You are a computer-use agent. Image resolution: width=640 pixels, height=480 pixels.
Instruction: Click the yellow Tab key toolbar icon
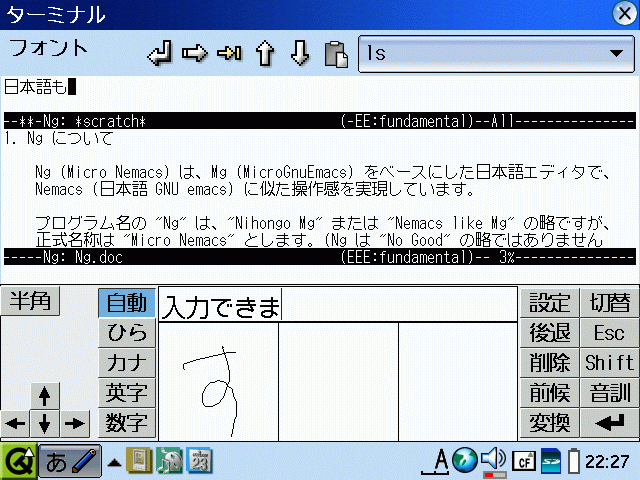[229, 53]
